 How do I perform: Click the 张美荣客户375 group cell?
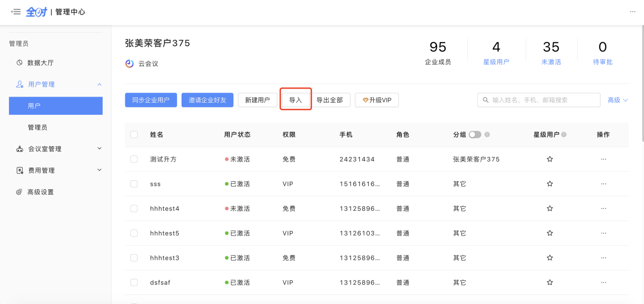(x=476, y=159)
